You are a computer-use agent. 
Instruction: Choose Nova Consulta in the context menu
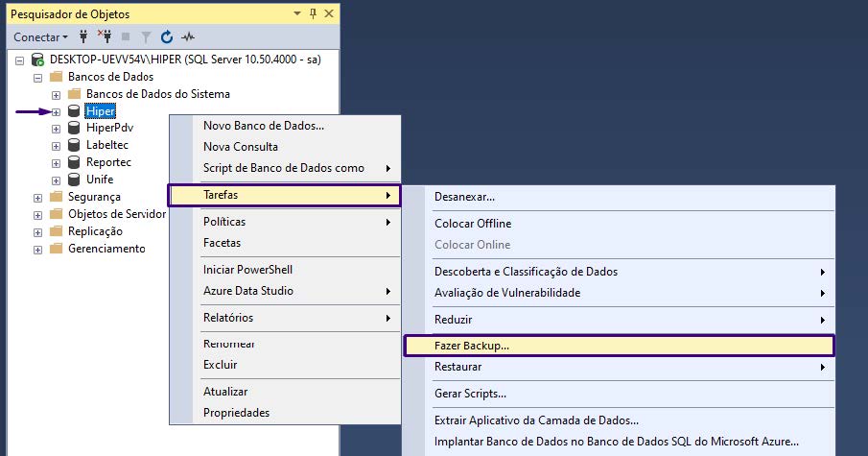240,147
